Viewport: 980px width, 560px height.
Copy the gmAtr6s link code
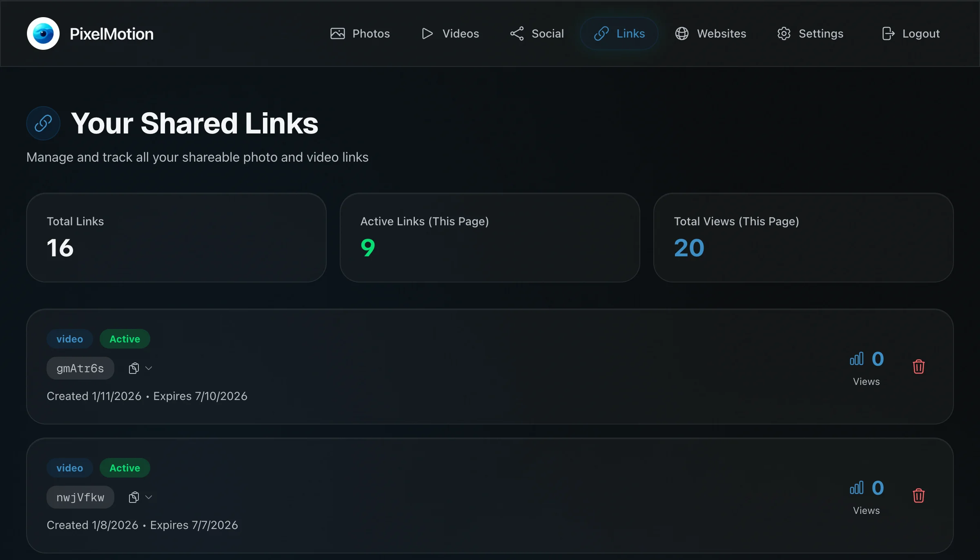(134, 367)
